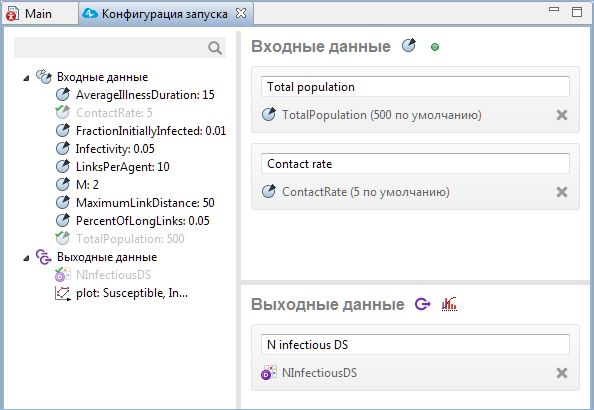Select the AverageIllnessDuration parameter icon

(x=63, y=95)
